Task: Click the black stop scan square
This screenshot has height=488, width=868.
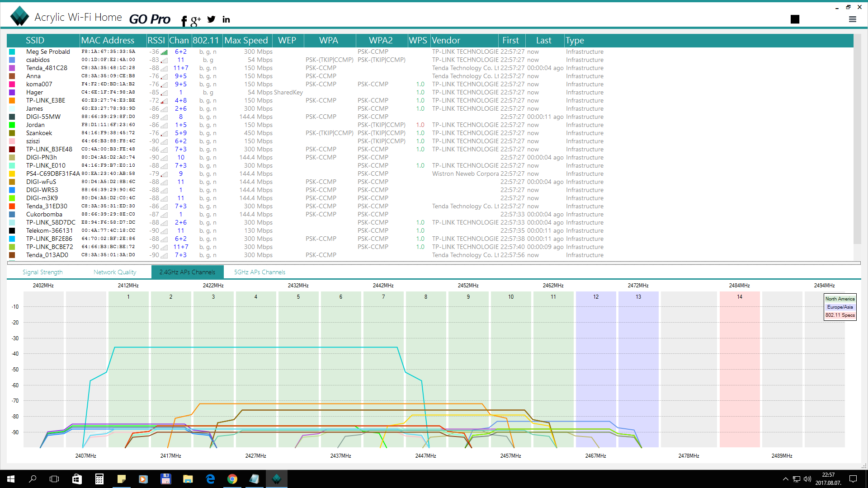Action: (x=795, y=19)
